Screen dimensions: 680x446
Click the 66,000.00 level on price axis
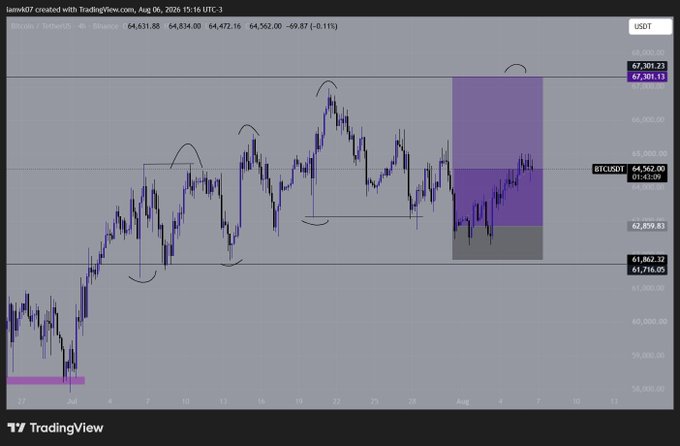click(x=649, y=119)
